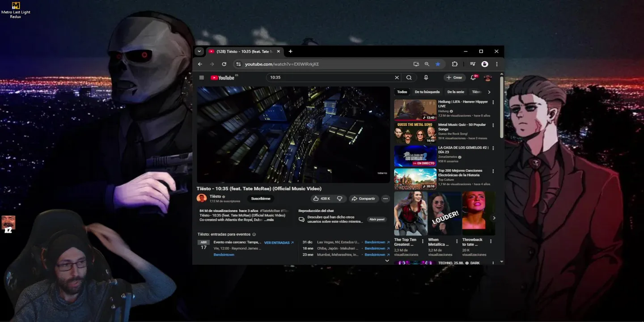Click the youtube.com URL in address bar
Screen dimensions: 644x322
pyautogui.click(x=282, y=64)
